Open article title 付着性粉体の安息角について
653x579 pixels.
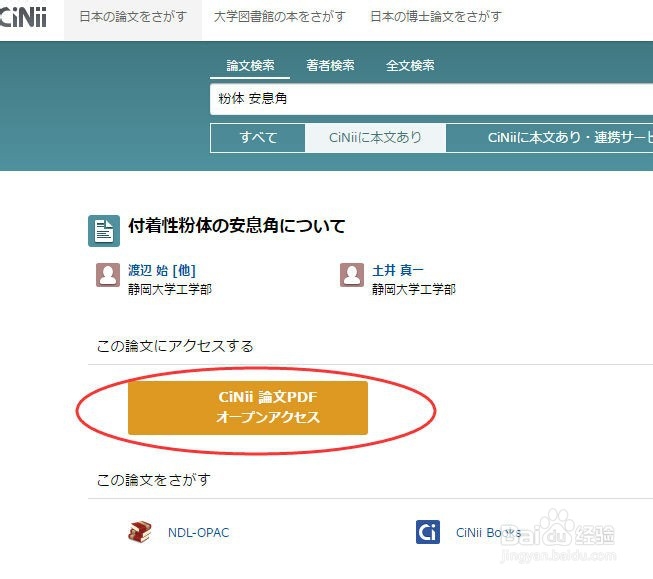pos(237,226)
